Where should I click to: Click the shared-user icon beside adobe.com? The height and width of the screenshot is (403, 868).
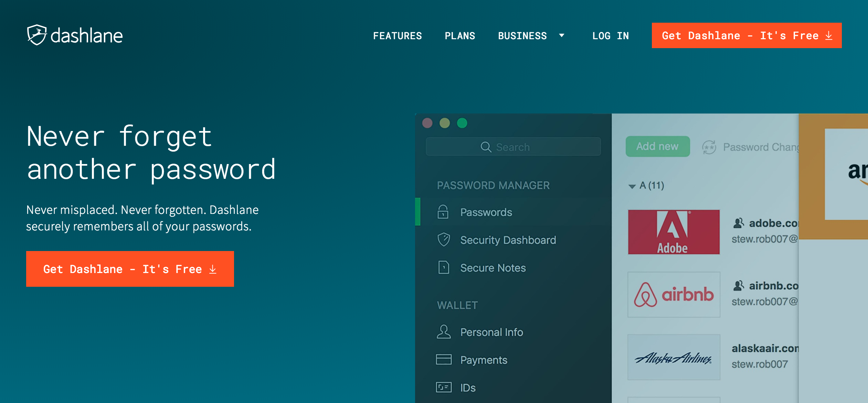(739, 223)
